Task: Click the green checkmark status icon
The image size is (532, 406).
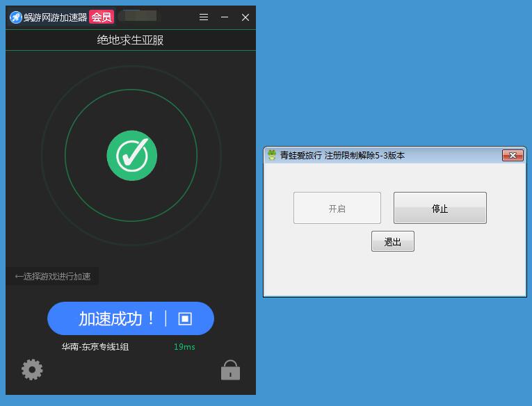Action: point(131,156)
